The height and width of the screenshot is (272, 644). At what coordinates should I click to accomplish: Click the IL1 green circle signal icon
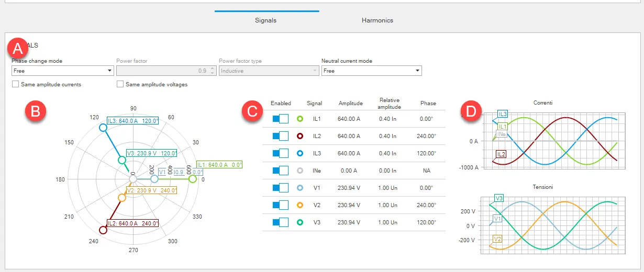coord(300,119)
